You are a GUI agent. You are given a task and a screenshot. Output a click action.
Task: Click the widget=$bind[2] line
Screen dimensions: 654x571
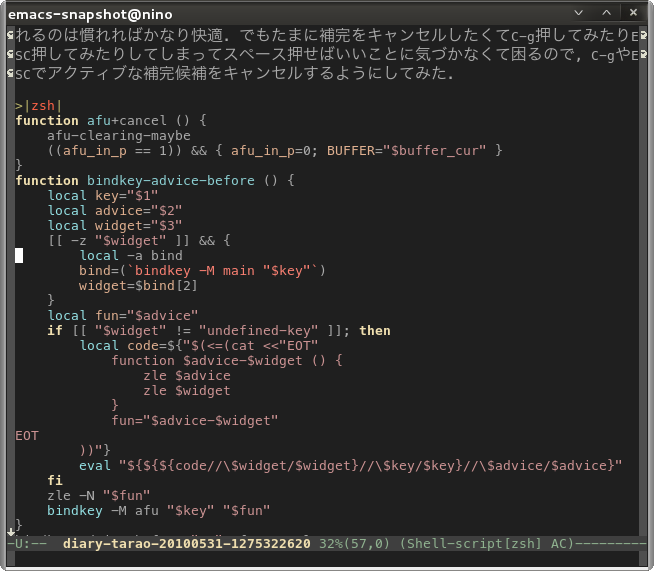pyautogui.click(x=138, y=286)
